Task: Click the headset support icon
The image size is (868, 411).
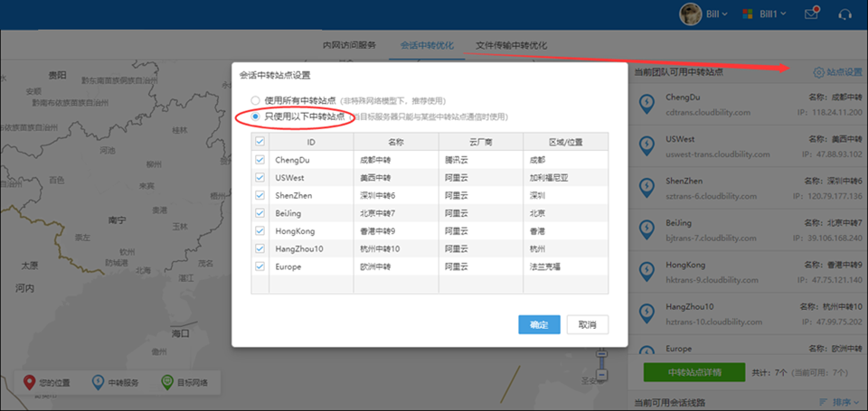Action: point(845,14)
